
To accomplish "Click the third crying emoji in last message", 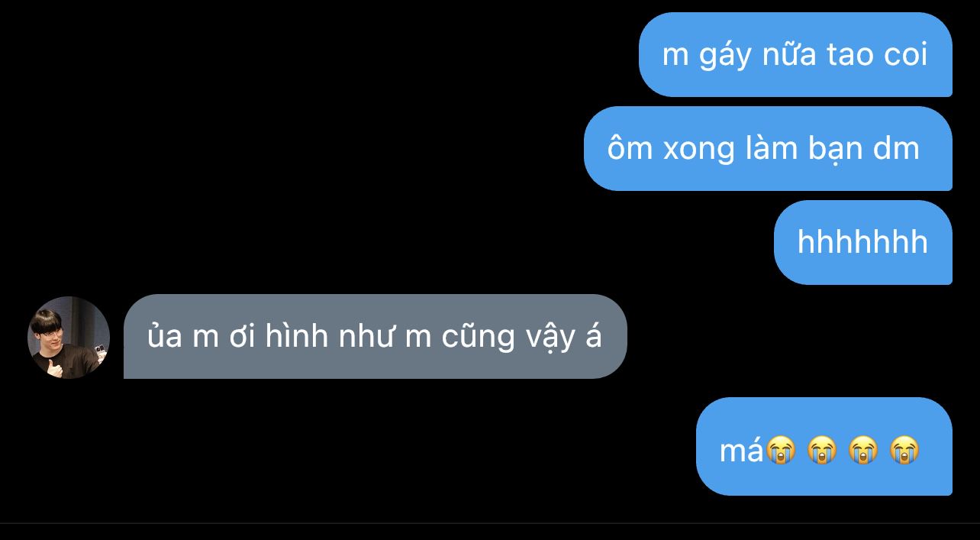I will tap(863, 451).
